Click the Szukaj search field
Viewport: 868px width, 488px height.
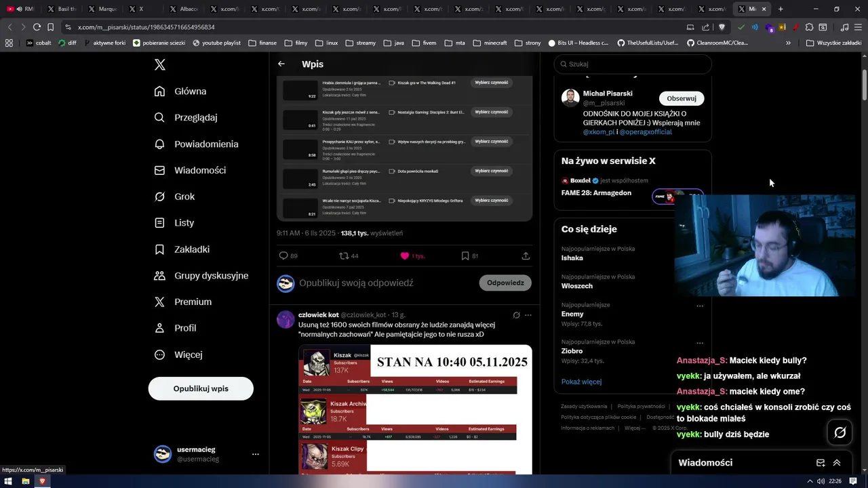[633, 64]
